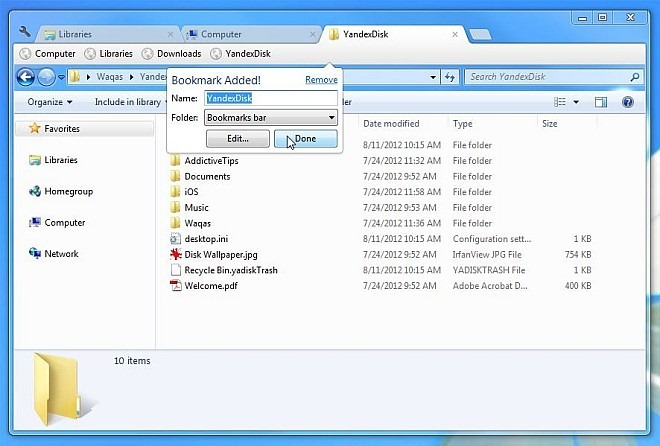Select the YandexDisk tab
Viewport: 660px width, 446px height.
[x=394, y=34]
